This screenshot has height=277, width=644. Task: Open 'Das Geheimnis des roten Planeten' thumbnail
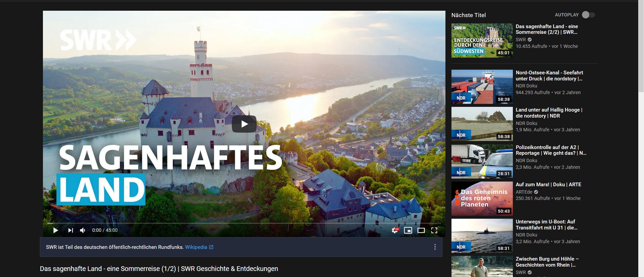click(x=482, y=199)
